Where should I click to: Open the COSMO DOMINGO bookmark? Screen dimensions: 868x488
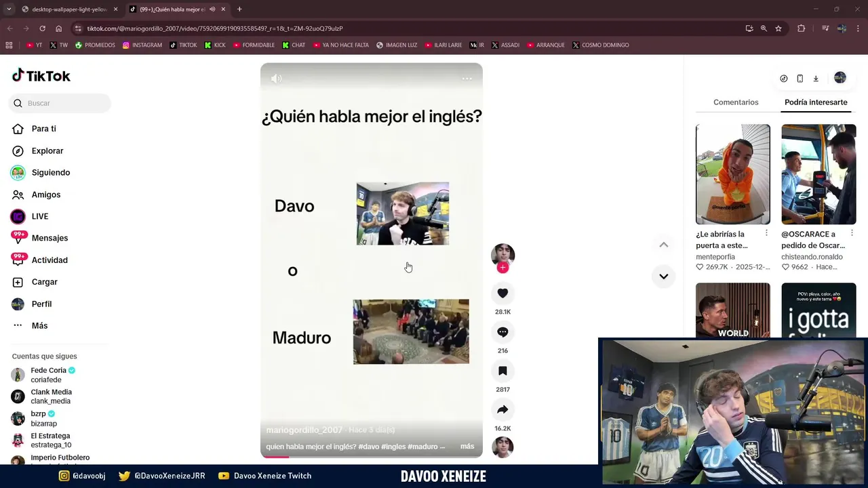coord(601,45)
